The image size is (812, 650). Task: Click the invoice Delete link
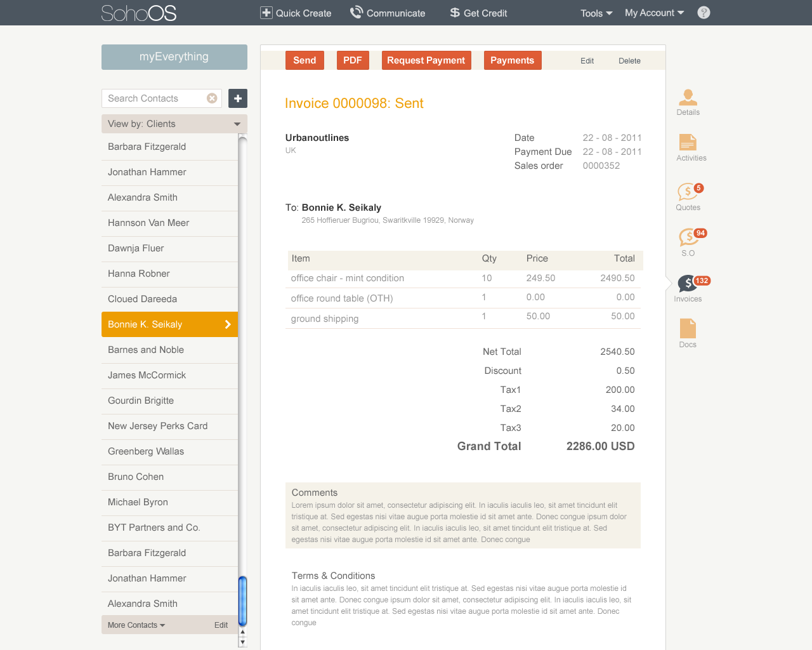[x=630, y=61]
